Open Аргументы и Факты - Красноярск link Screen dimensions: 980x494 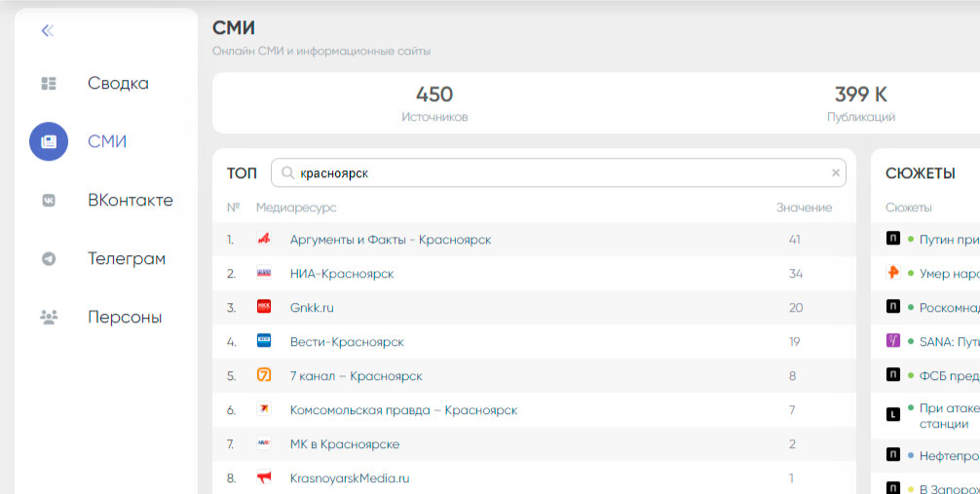click(x=390, y=240)
